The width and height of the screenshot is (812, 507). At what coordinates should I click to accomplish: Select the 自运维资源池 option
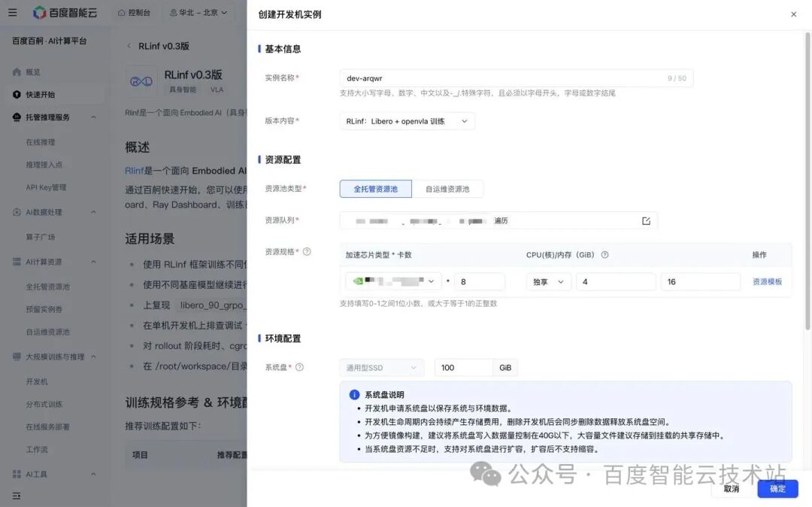[x=447, y=189]
